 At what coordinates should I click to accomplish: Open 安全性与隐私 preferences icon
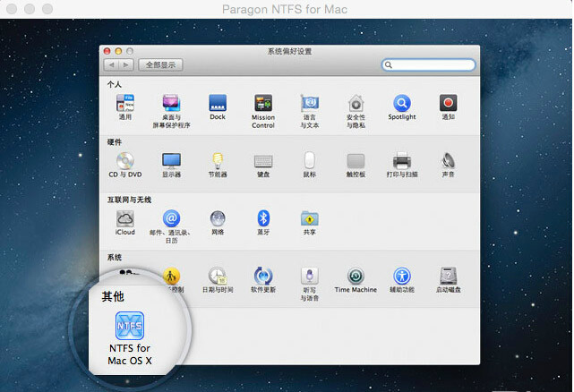tap(356, 103)
